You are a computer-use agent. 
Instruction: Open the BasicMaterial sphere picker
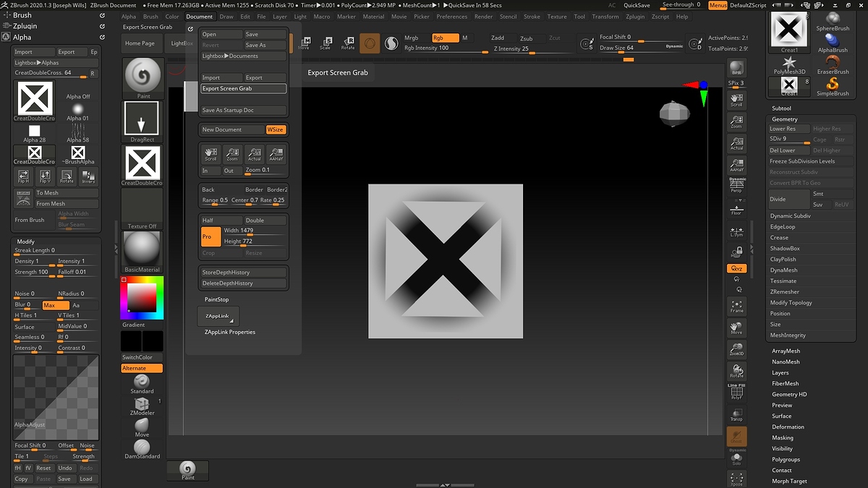pos(142,252)
